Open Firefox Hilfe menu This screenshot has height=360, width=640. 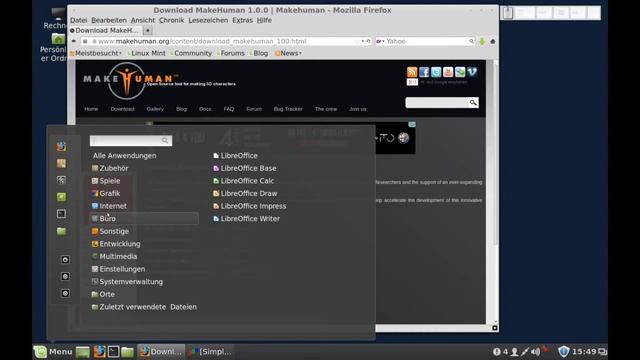(x=264, y=20)
